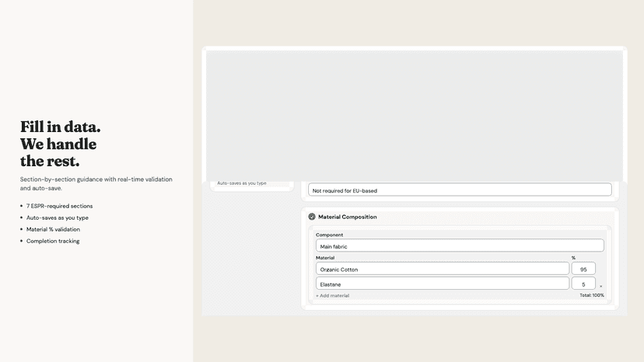
Task: Click the Fill in data headline
Action: coord(61,144)
